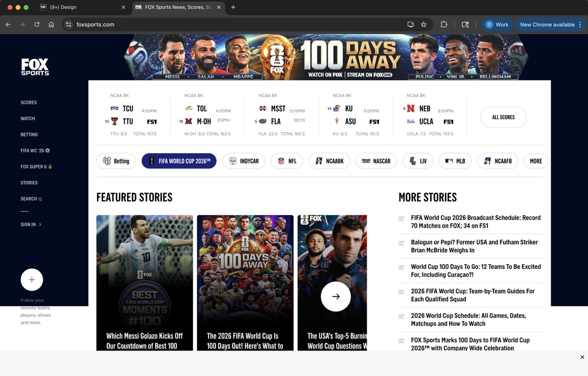Select the Betting pill
Viewport: 588px width, 376px height.
(116, 161)
